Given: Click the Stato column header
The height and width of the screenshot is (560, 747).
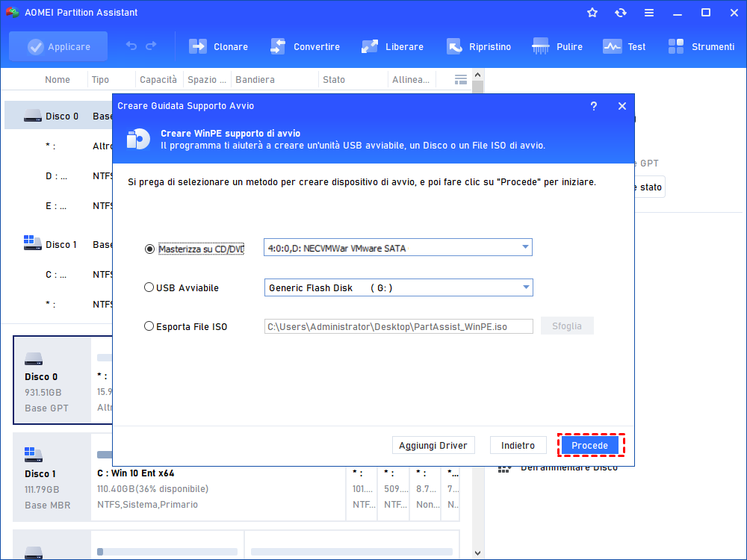Looking at the screenshot, I should 333,80.
